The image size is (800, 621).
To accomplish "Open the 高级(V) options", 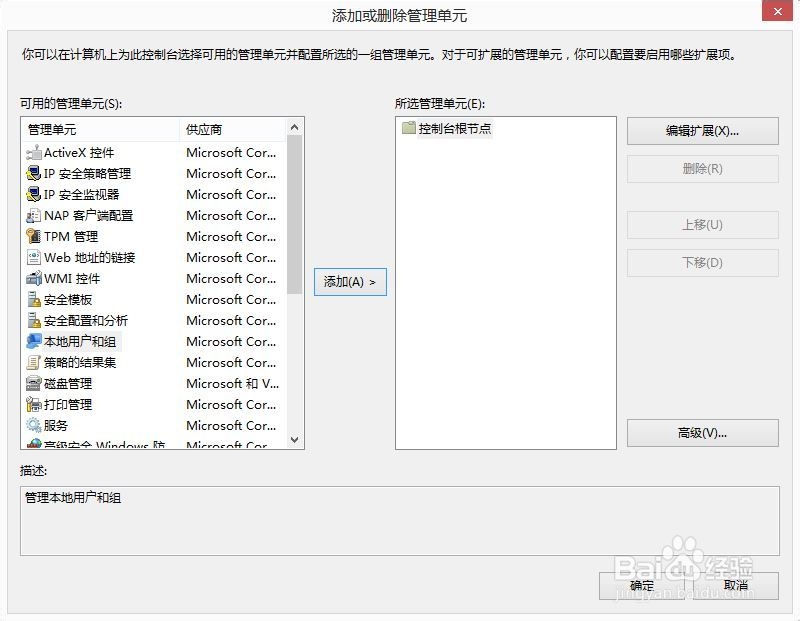I will click(702, 432).
